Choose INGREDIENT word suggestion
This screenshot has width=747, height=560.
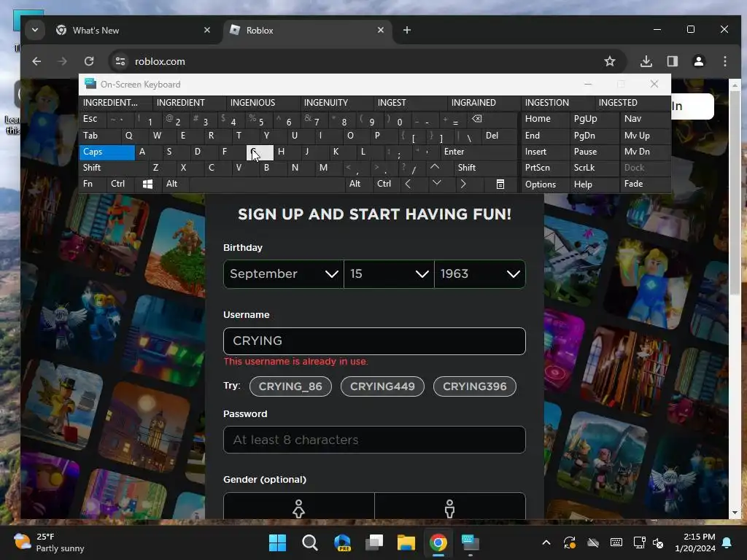[x=188, y=103]
